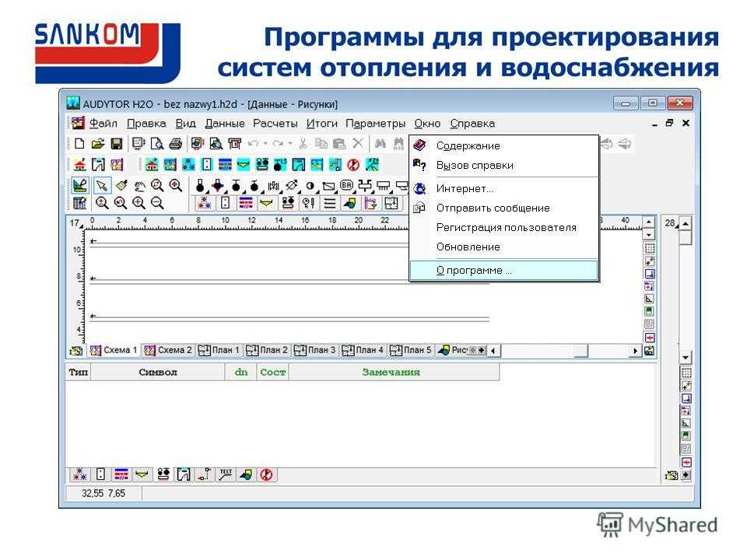Screen dimensions: 747x560
Task: Click the half-filled circle component icon
Action: [310, 186]
